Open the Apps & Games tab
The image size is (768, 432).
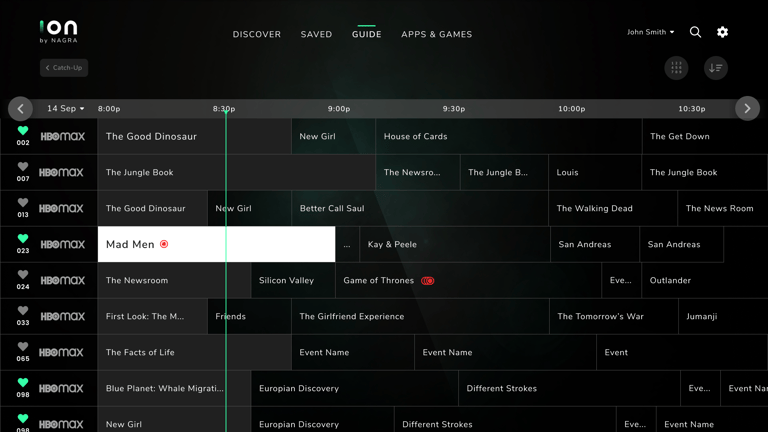point(436,34)
